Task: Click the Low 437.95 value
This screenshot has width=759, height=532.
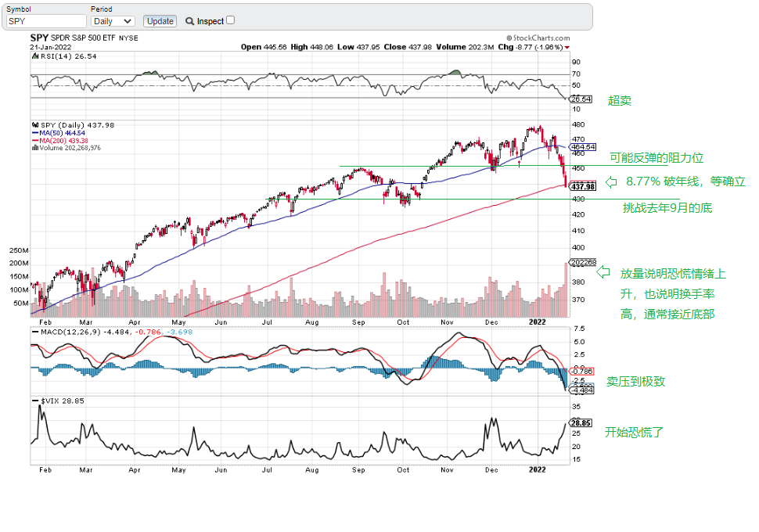Action: pos(358,47)
